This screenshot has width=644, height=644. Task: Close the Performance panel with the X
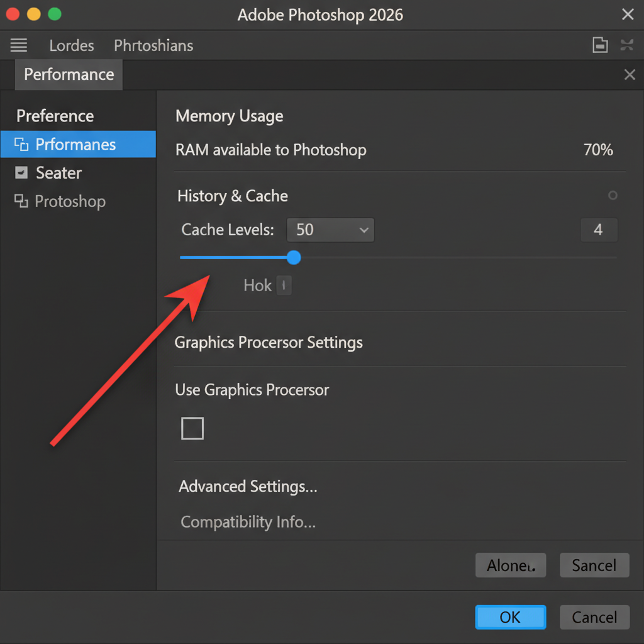629,75
